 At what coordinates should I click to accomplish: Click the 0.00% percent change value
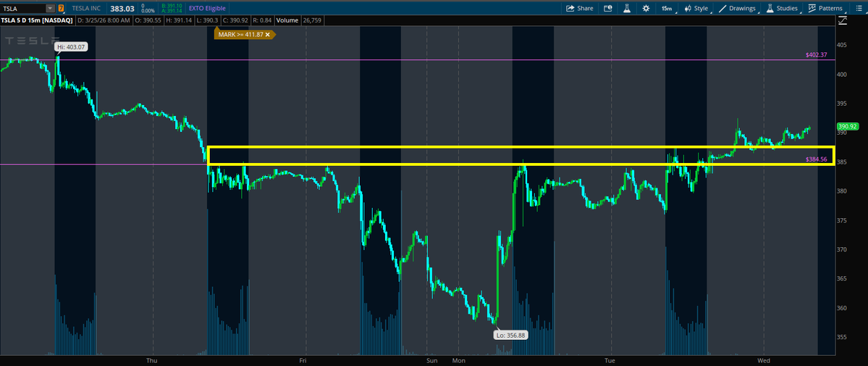[x=148, y=11]
